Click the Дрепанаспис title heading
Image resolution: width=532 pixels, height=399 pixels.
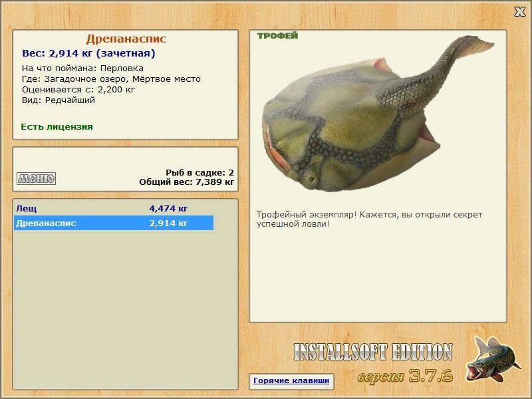pos(126,39)
